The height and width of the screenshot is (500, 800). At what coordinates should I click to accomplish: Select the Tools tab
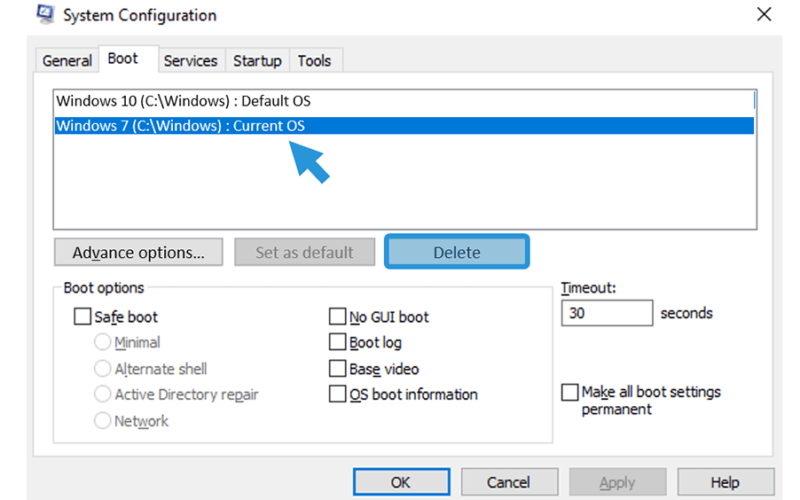(x=314, y=61)
